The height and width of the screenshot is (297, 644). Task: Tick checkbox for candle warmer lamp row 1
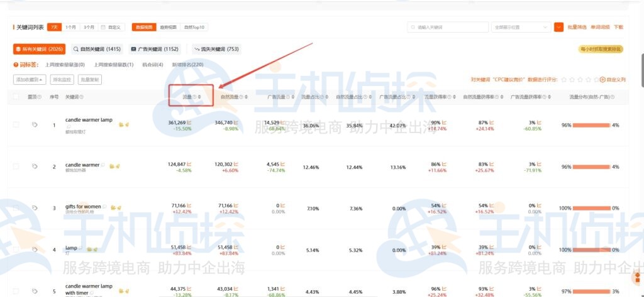[x=16, y=125]
